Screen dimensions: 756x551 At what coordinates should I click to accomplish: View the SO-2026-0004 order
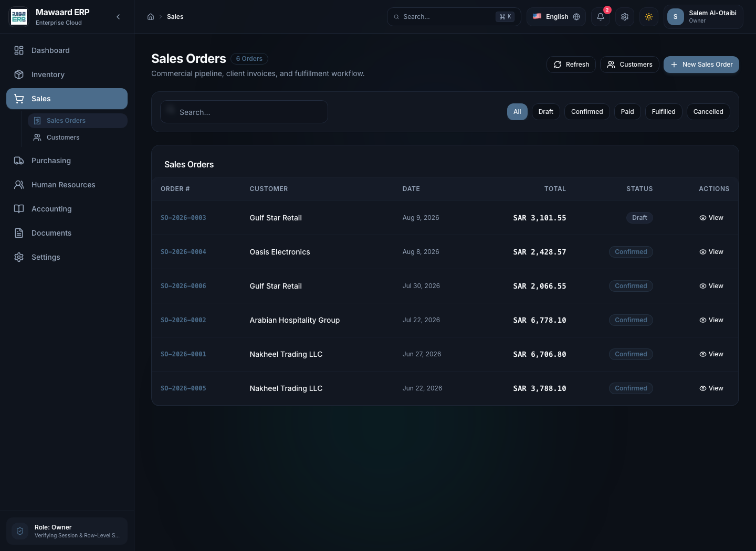(x=711, y=252)
